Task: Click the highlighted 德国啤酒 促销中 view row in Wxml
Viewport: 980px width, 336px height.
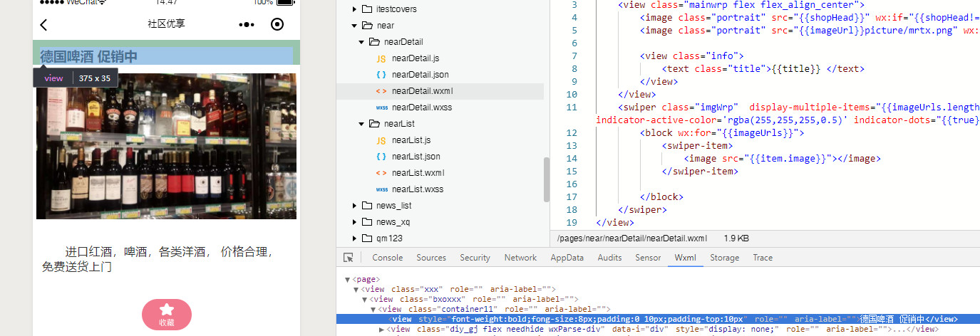Action: [658, 320]
